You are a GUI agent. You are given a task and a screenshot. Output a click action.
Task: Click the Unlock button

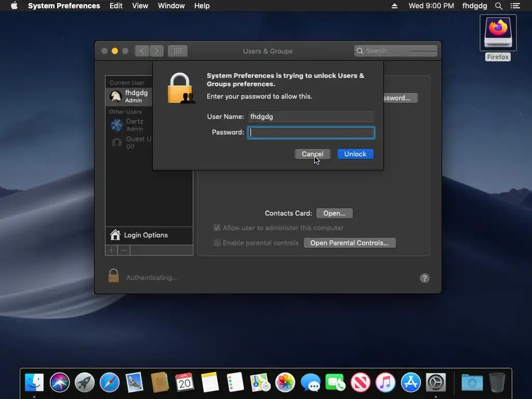(355, 154)
